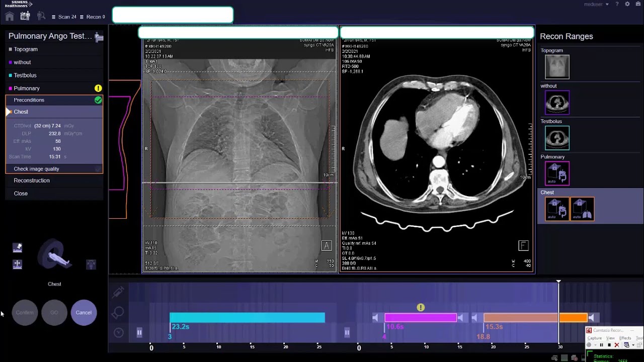
Task: Open the Preconditions section
Action: click(54, 100)
